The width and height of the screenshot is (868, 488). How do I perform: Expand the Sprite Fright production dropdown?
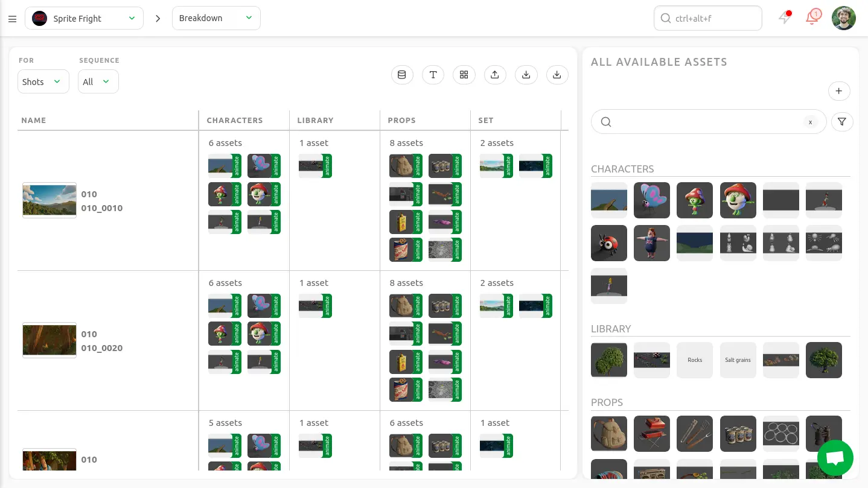[84, 18]
